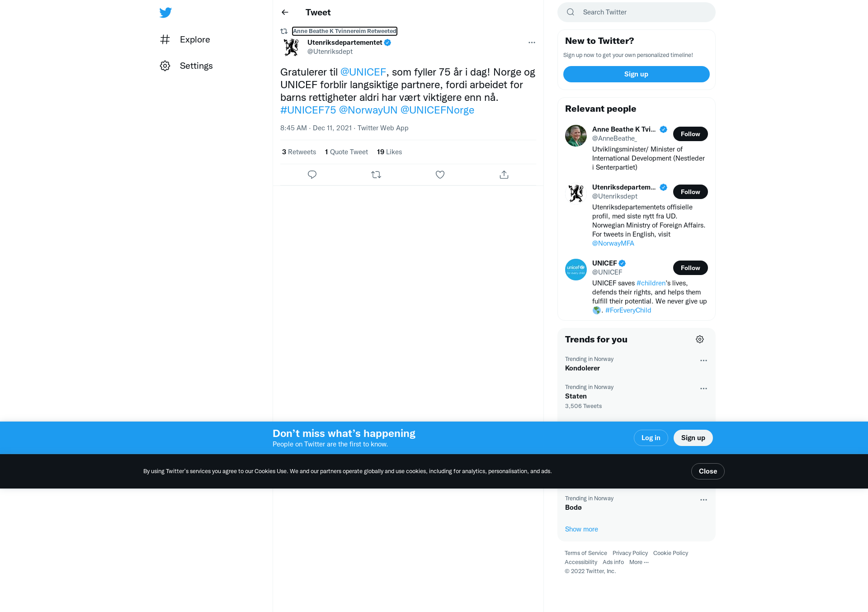The image size is (868, 612).
Task: Click the Twitter bird logo
Action: 165,13
